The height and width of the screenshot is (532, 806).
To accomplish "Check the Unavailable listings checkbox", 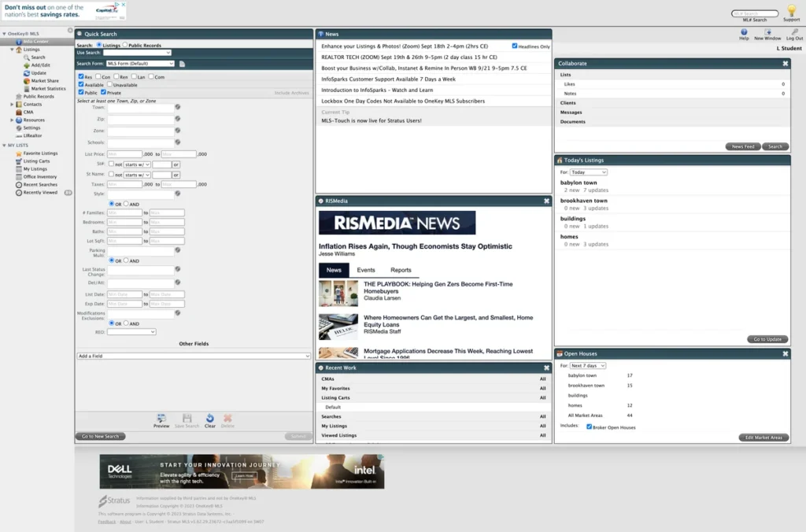I will click(x=109, y=84).
